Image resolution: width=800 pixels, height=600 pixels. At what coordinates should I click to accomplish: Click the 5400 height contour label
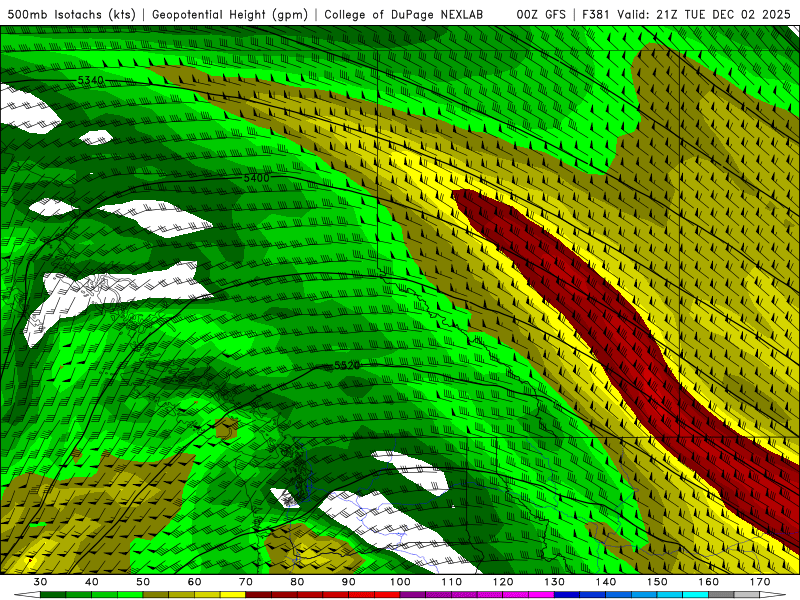[257, 178]
